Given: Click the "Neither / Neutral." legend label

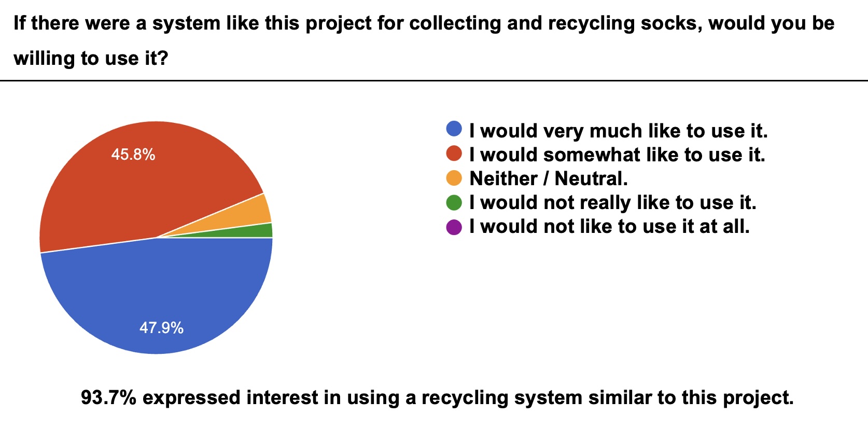Looking at the screenshot, I should pyautogui.click(x=549, y=178).
